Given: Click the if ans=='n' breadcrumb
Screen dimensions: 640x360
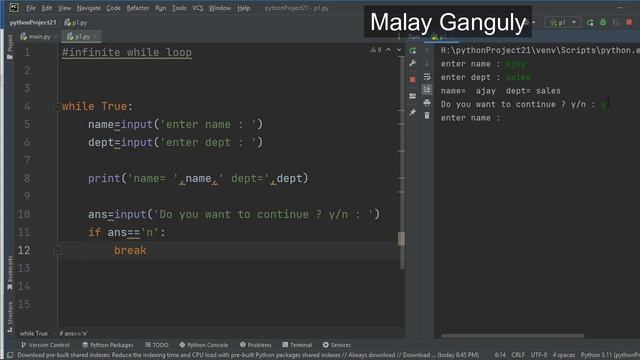Looking at the screenshot, I should click(73, 333).
